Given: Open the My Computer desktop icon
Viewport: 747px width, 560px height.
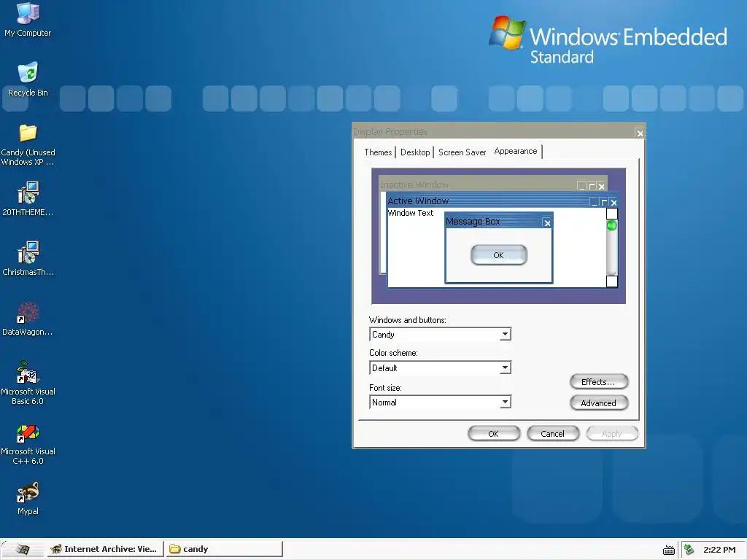Looking at the screenshot, I should (x=28, y=20).
